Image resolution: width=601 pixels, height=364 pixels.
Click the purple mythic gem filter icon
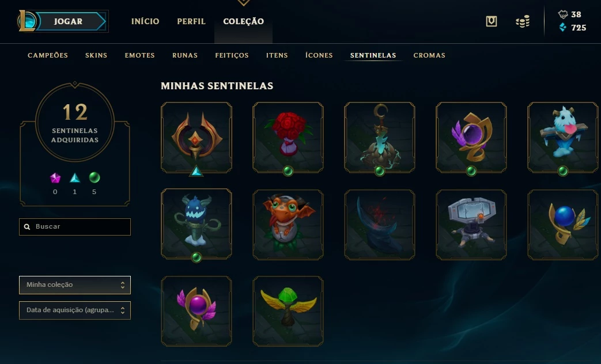click(x=55, y=178)
